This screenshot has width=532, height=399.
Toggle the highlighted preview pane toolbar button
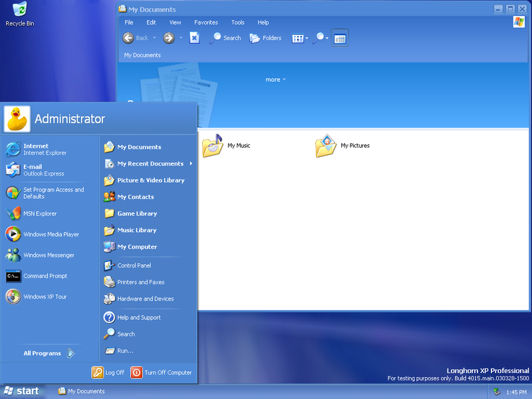339,39
